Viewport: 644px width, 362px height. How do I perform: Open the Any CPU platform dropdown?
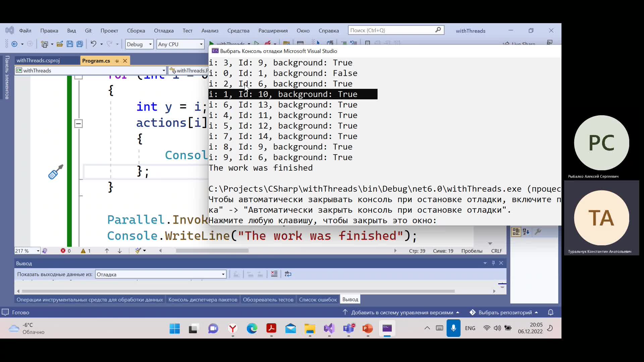point(180,44)
